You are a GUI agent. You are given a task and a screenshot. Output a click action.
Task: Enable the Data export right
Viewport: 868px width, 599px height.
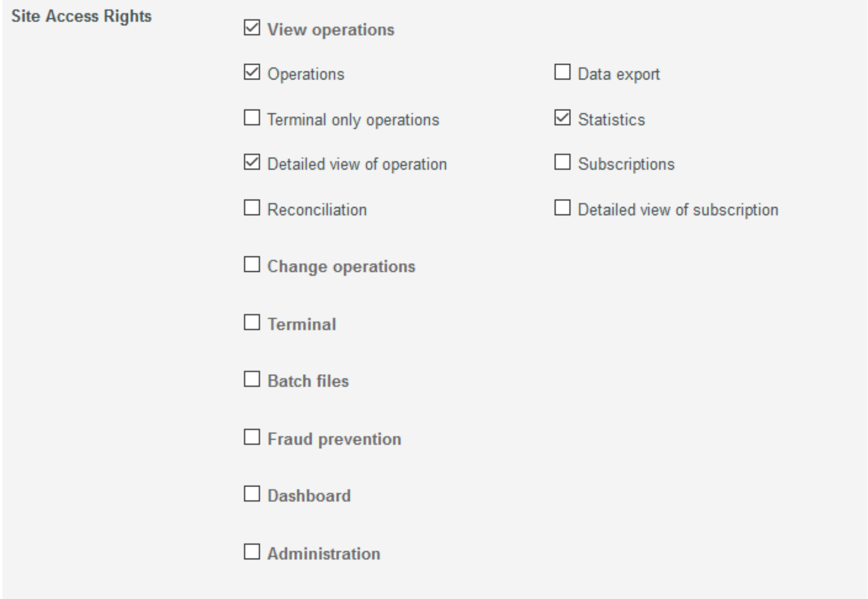(x=562, y=72)
